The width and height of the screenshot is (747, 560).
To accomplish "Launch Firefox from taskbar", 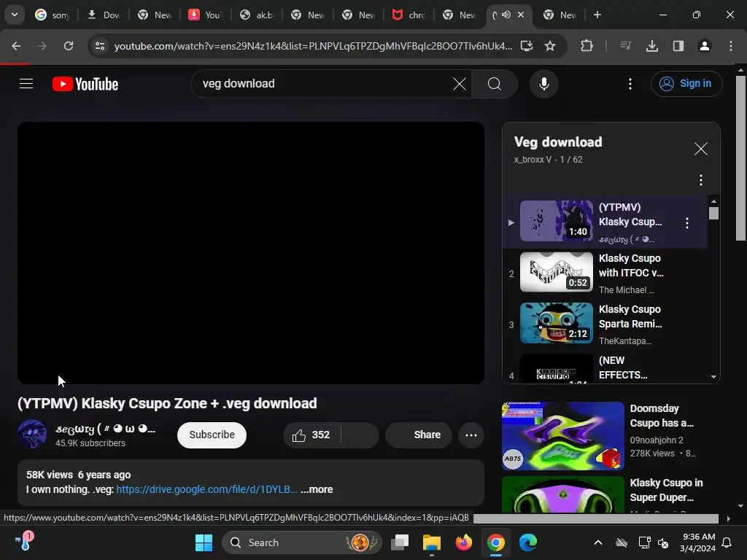I will pyautogui.click(x=463, y=542).
